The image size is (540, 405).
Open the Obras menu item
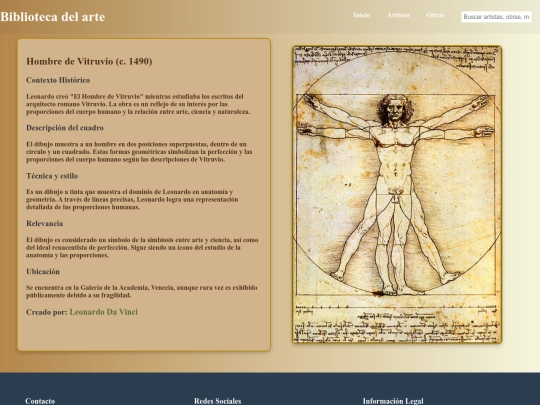[435, 15]
